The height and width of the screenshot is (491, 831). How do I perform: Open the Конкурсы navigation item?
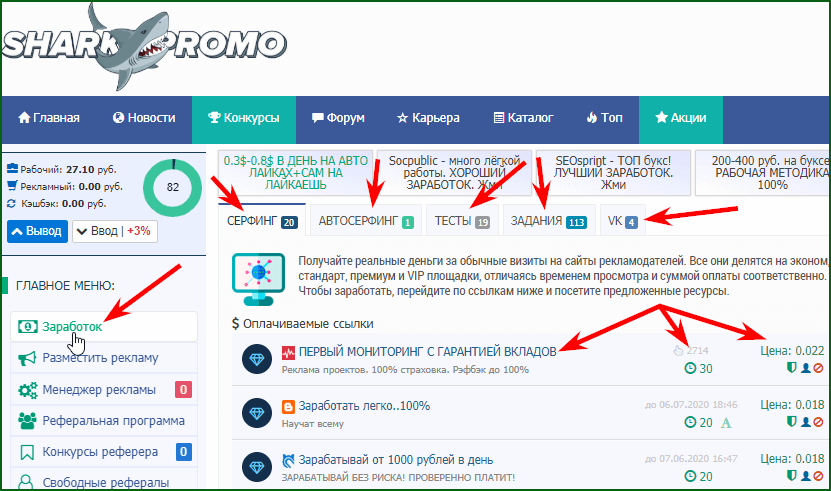tap(244, 118)
